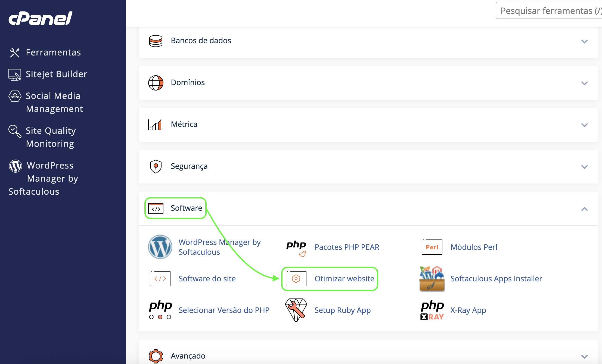602x364 pixels.
Task: Click the Bancos de dados database icon
Action: [x=156, y=41]
